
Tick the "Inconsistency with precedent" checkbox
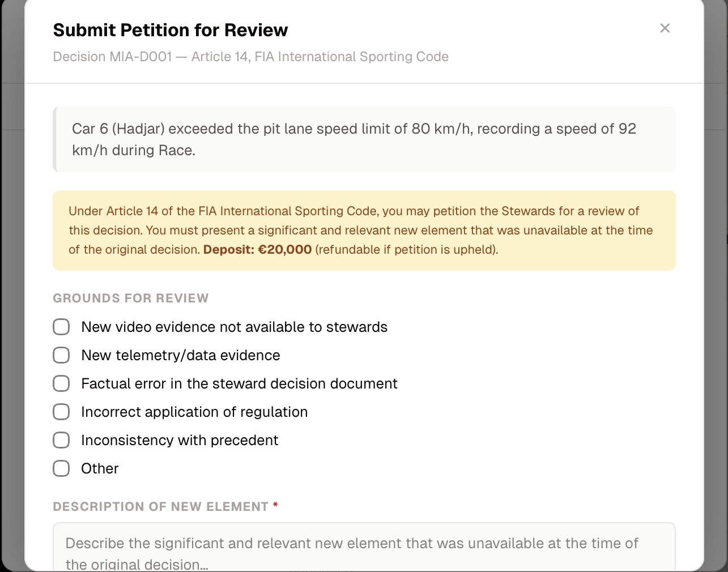tap(61, 440)
